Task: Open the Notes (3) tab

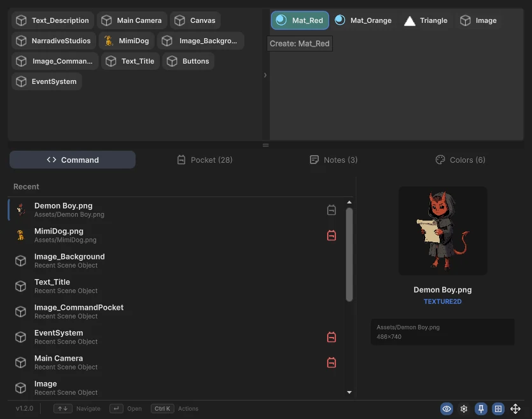Action: (333, 160)
